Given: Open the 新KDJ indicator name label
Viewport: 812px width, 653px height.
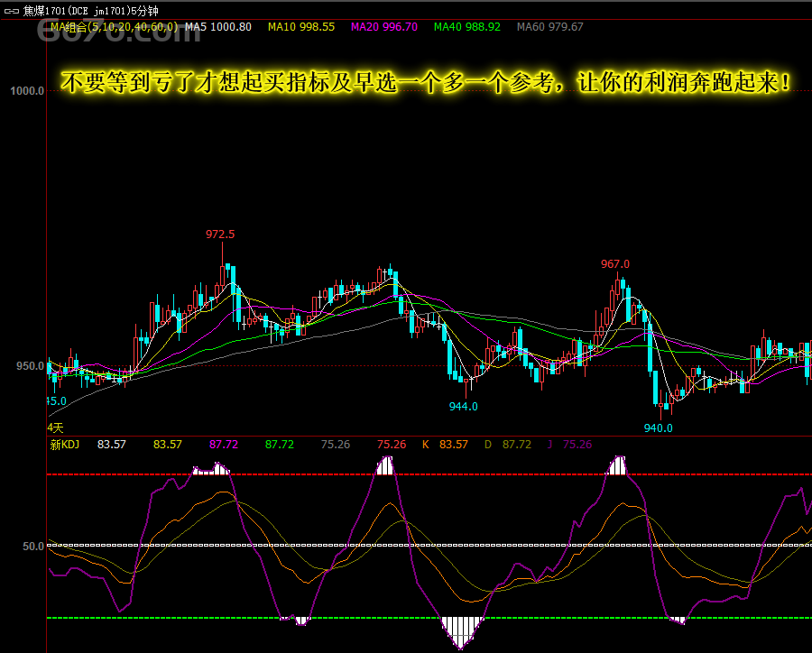Looking at the screenshot, I should coord(65,445).
